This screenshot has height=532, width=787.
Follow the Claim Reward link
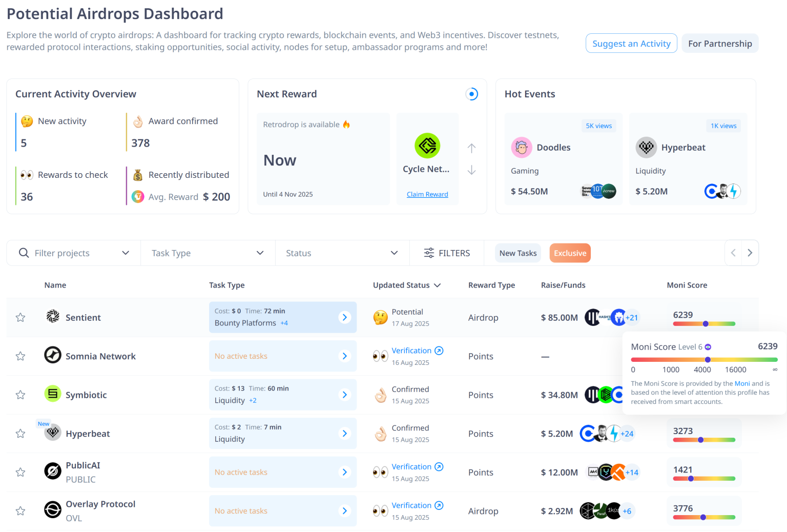427,194
